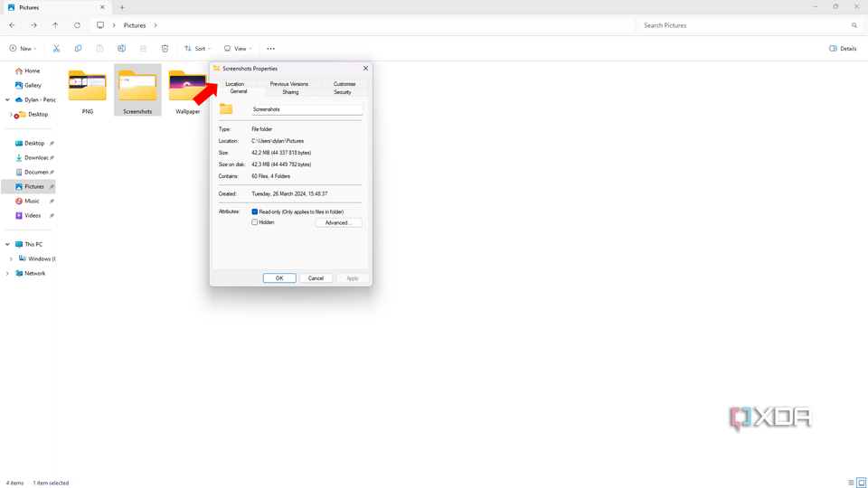The width and height of the screenshot is (868, 488).
Task: Go forward with the forward arrow
Action: point(33,25)
